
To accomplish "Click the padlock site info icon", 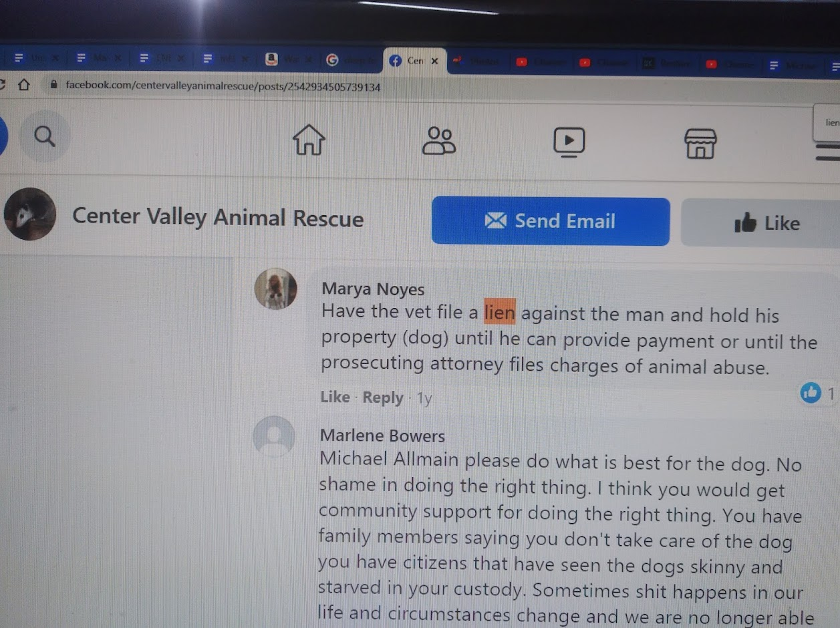I will pyautogui.click(x=53, y=85).
